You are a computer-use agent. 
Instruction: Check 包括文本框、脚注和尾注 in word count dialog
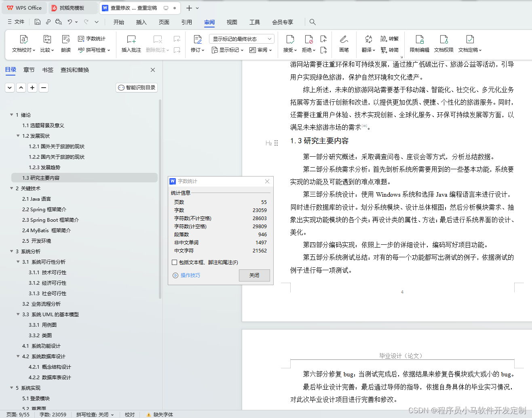174,262
